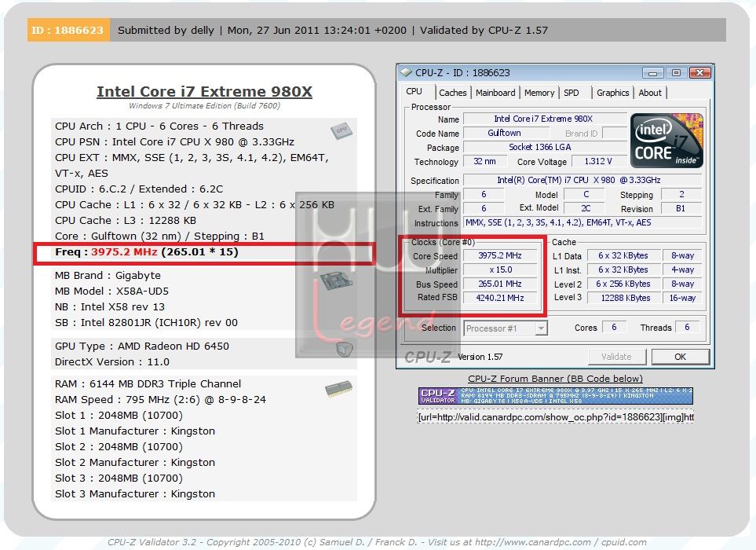Click the L1 Inst. 4-way value
Screen dimensions: 756x550
683,269
